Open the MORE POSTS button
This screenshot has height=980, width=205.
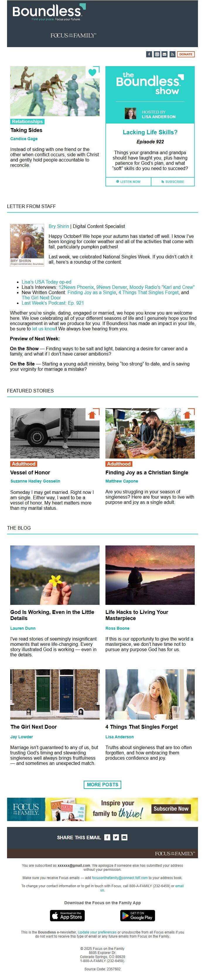[x=102, y=785]
